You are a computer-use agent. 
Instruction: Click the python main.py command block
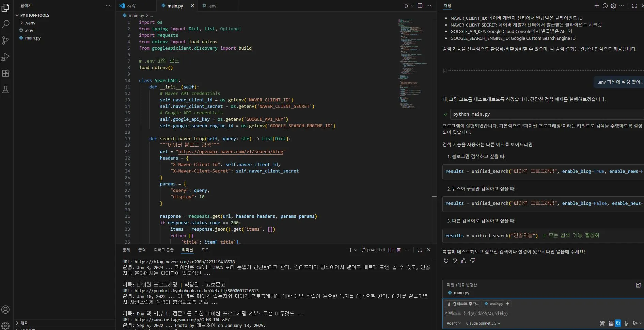[547, 114]
